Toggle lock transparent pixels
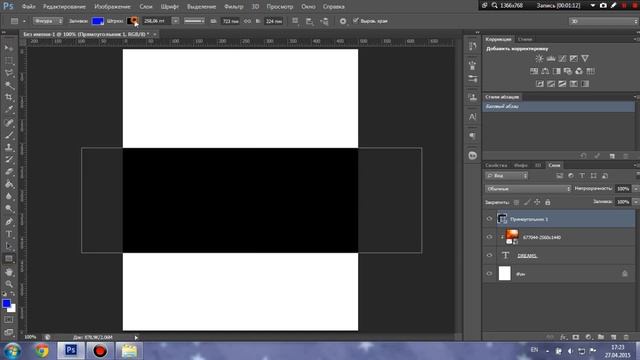 pos(516,202)
